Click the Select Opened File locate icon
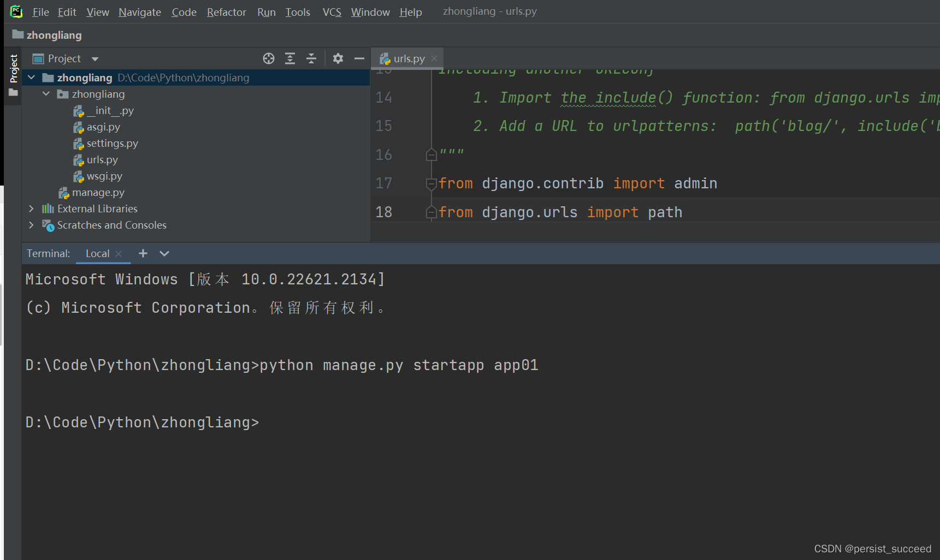Image resolution: width=940 pixels, height=560 pixels. 269,58
